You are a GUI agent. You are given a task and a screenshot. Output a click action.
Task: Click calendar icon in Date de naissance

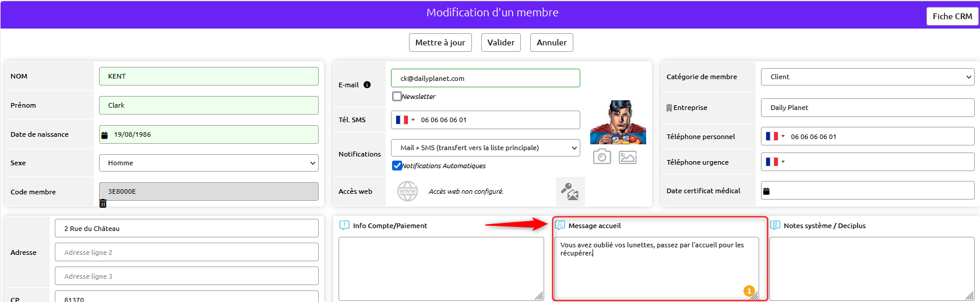click(x=105, y=134)
